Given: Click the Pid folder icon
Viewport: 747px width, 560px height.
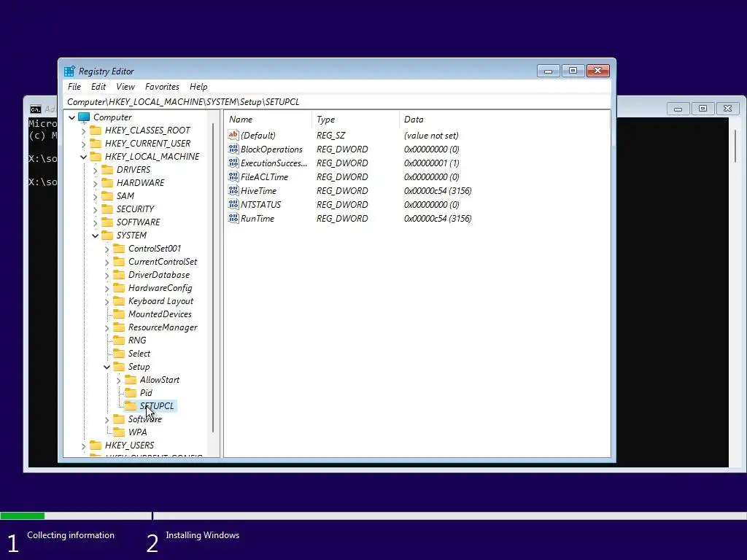Looking at the screenshot, I should tap(131, 393).
